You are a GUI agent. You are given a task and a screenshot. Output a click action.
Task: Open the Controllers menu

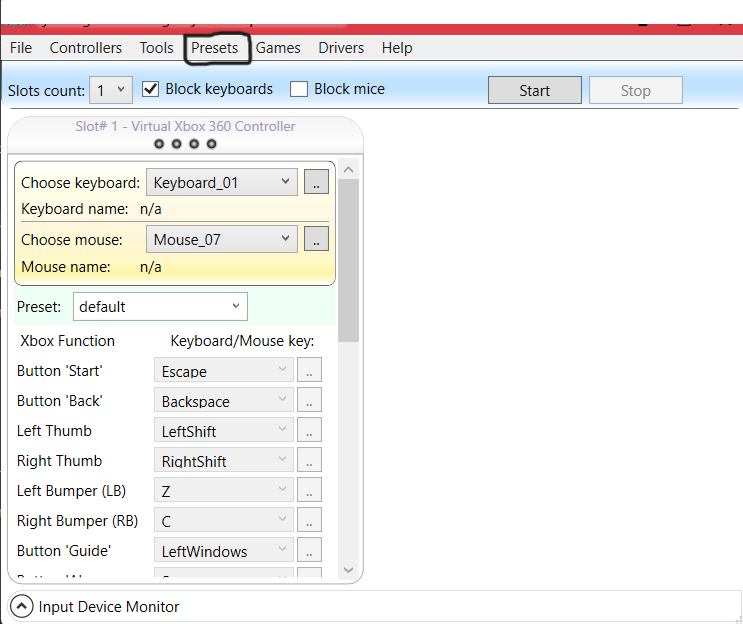pos(86,48)
